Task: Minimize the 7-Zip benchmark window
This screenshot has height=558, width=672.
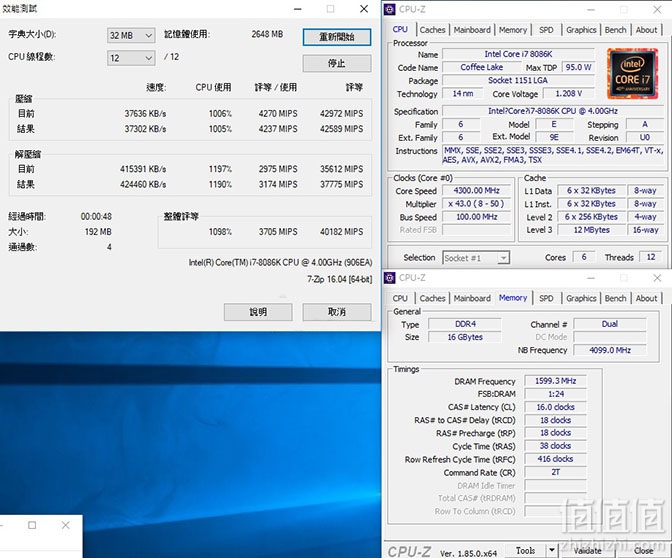Action: (298, 9)
